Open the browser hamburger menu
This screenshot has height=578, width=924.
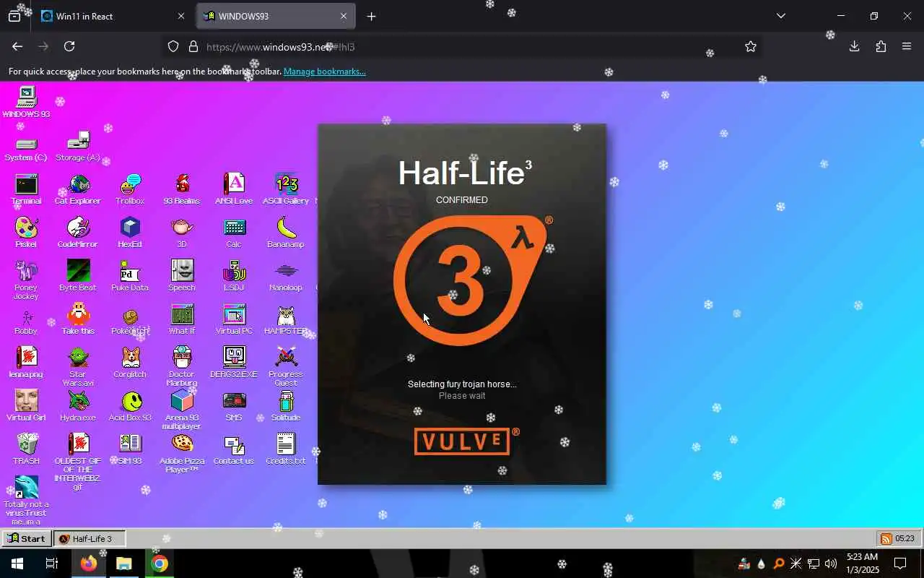coord(907,46)
